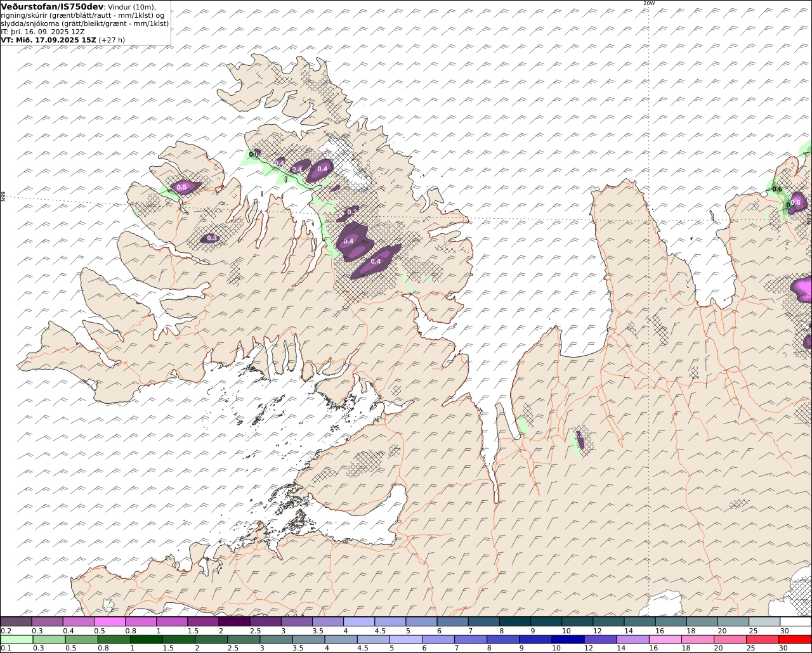Select the upper-row legend swatch labeled 10

point(578,621)
